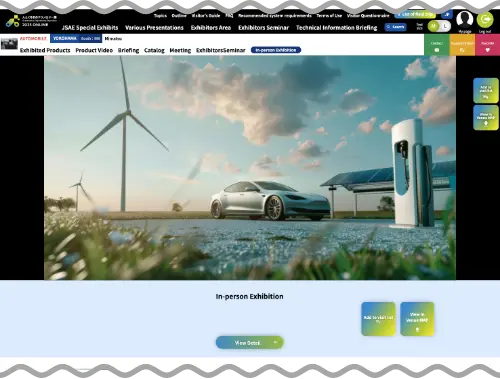Click the side Add to visit list icon
Image resolution: width=500 pixels, height=379 pixels.
486,91
